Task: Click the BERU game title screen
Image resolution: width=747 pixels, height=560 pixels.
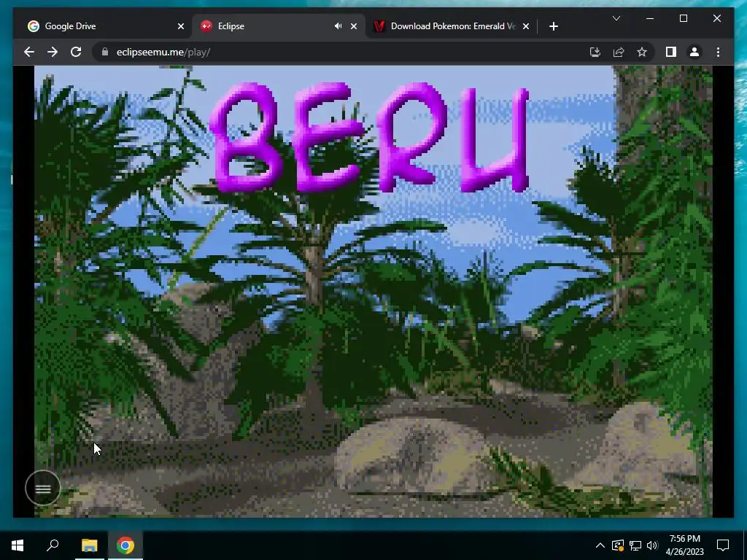Action: coord(373,291)
